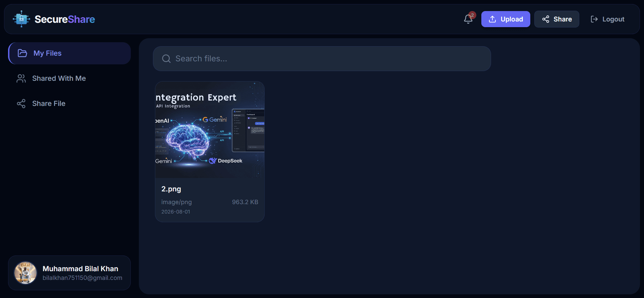The height and width of the screenshot is (298, 644).
Task: Click the user profile avatar picture
Action: (25, 273)
